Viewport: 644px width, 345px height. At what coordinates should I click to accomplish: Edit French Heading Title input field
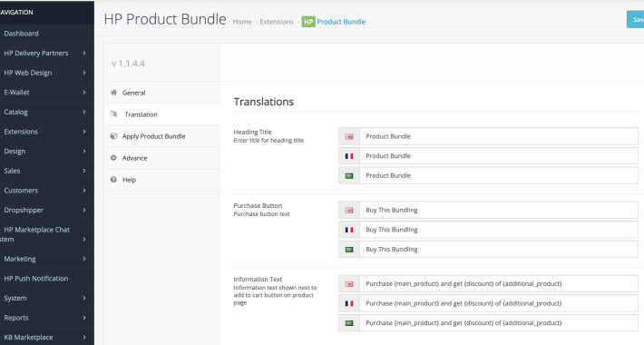pos(499,156)
